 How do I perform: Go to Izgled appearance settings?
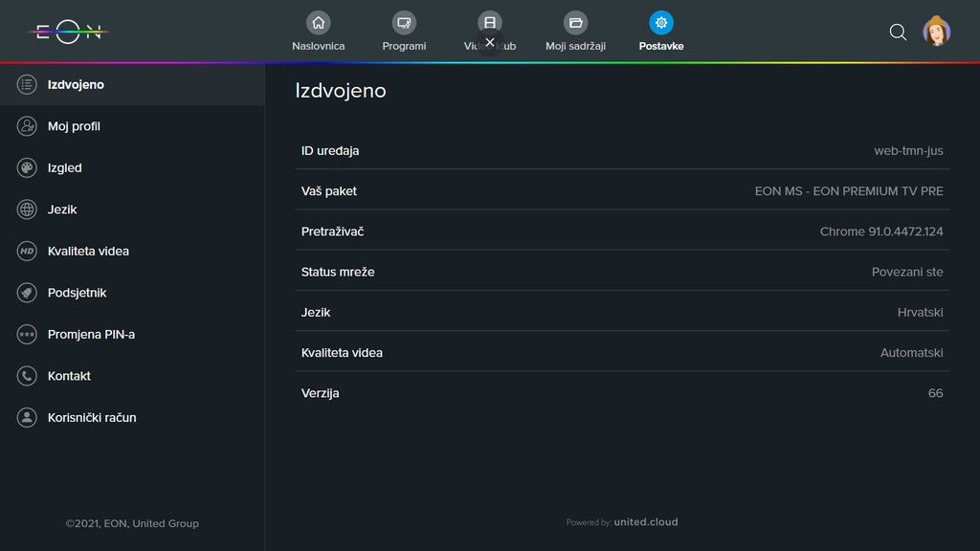point(64,167)
